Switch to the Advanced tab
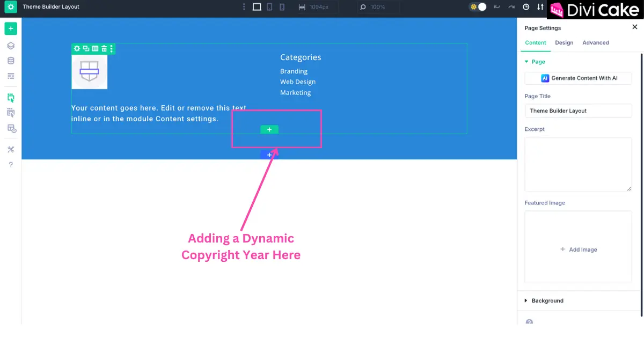 [596, 43]
